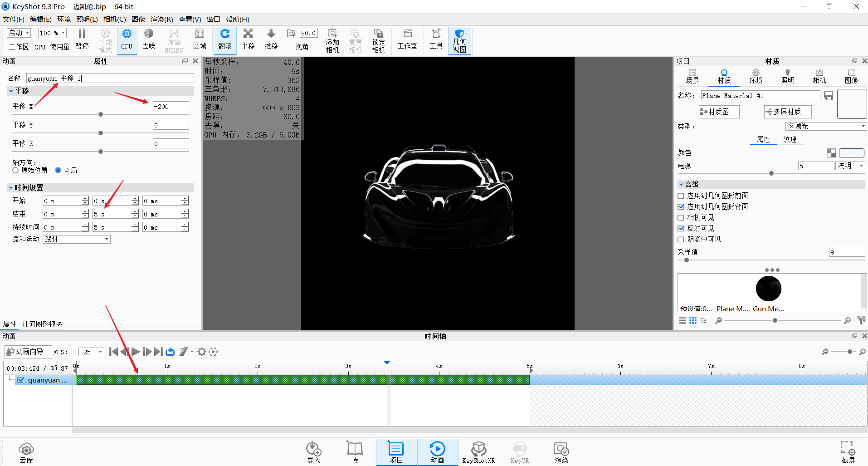Open the FPS value dropdown
868x466 pixels.
click(91, 352)
